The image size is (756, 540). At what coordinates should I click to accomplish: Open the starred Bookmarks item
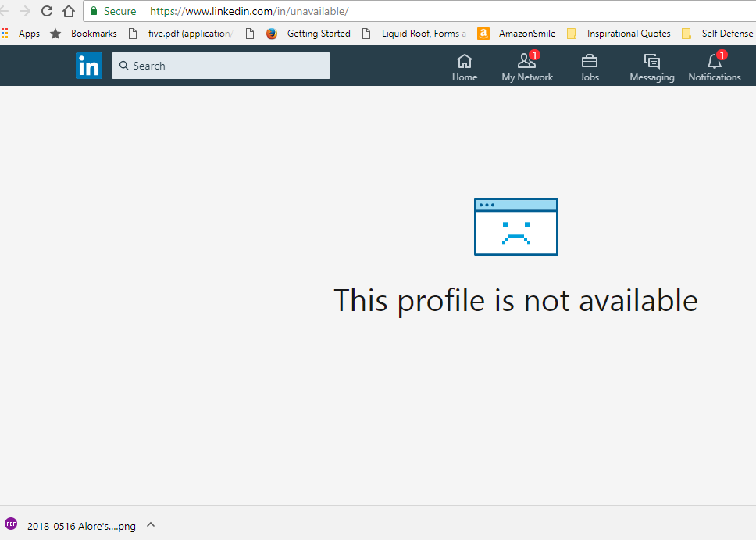(x=84, y=34)
